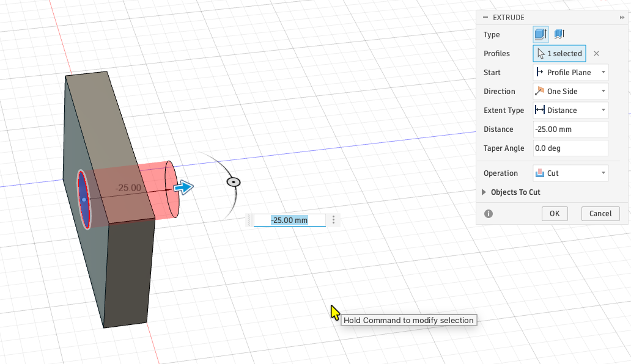Screen dimensions: 631x364
Task: Select the thin Extrude type icon
Action: pyautogui.click(x=559, y=35)
